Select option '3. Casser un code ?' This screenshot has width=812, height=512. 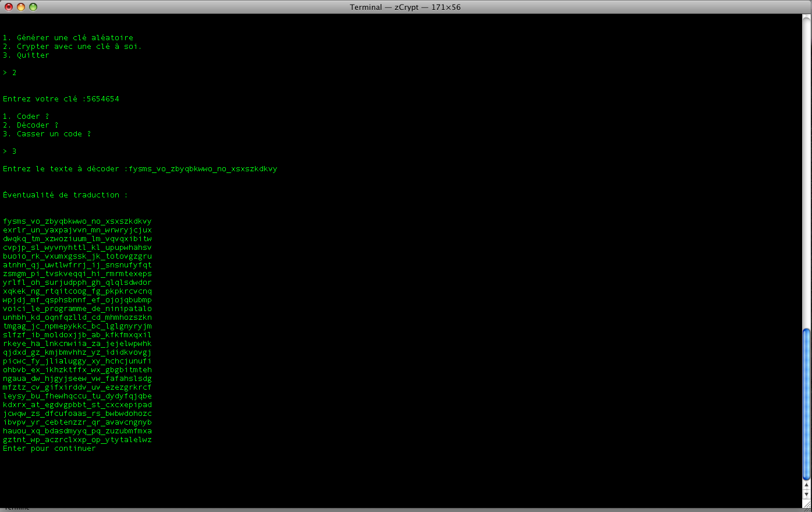tap(46, 133)
